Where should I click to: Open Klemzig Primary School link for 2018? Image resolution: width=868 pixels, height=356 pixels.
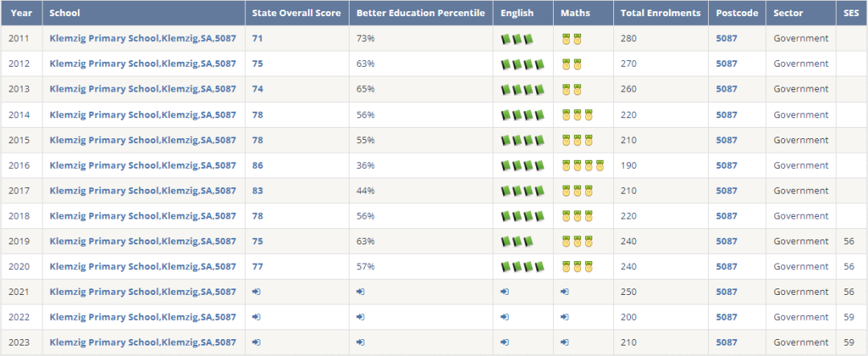click(143, 216)
